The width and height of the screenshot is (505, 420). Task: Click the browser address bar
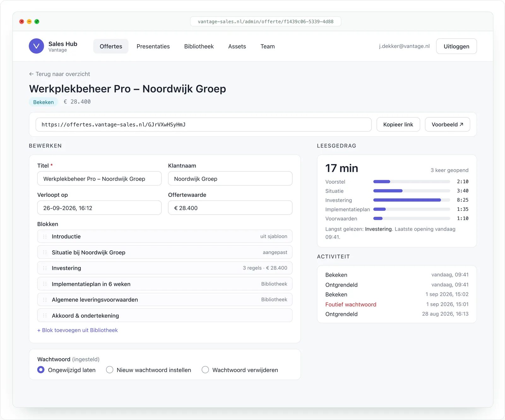(265, 21)
